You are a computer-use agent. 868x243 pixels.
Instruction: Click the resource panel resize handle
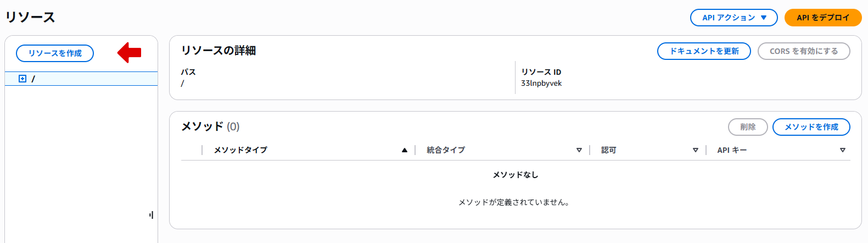point(151,215)
